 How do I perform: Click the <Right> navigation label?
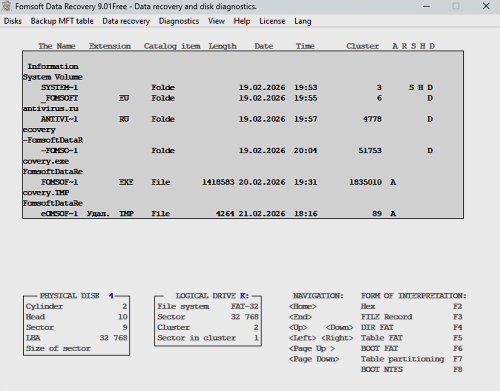337,338
